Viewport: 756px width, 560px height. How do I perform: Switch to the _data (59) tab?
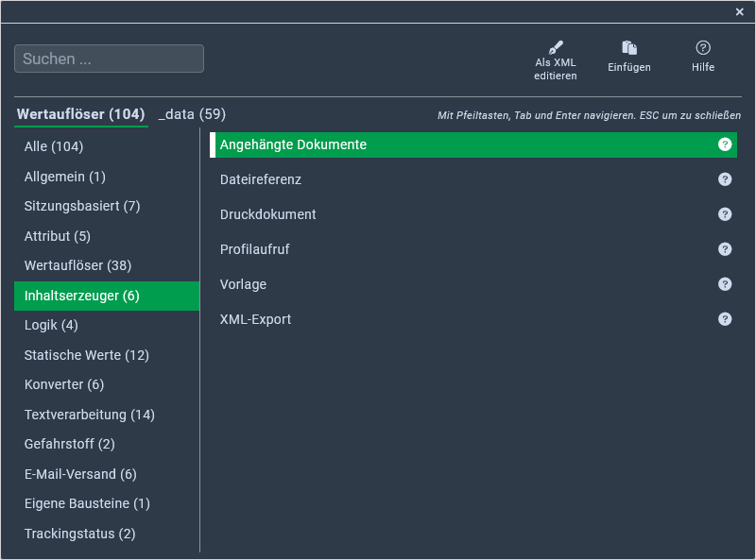pos(192,114)
